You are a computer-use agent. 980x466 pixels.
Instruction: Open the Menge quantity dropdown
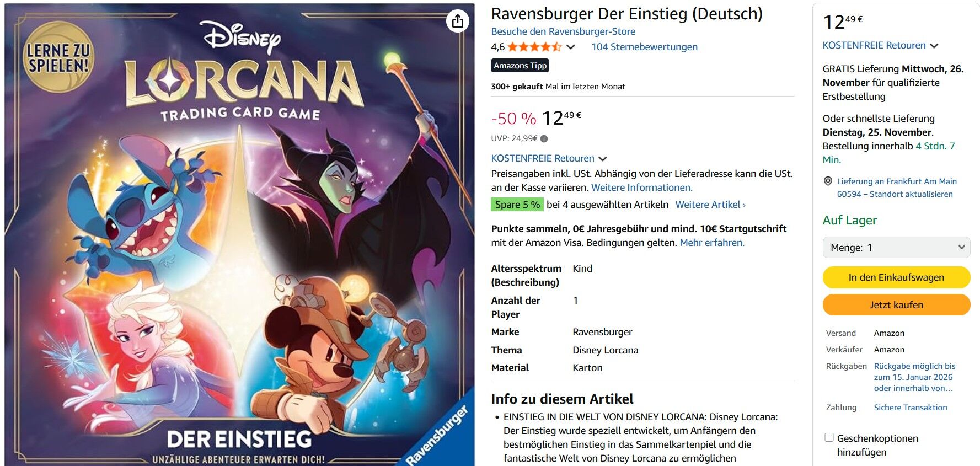(896, 248)
